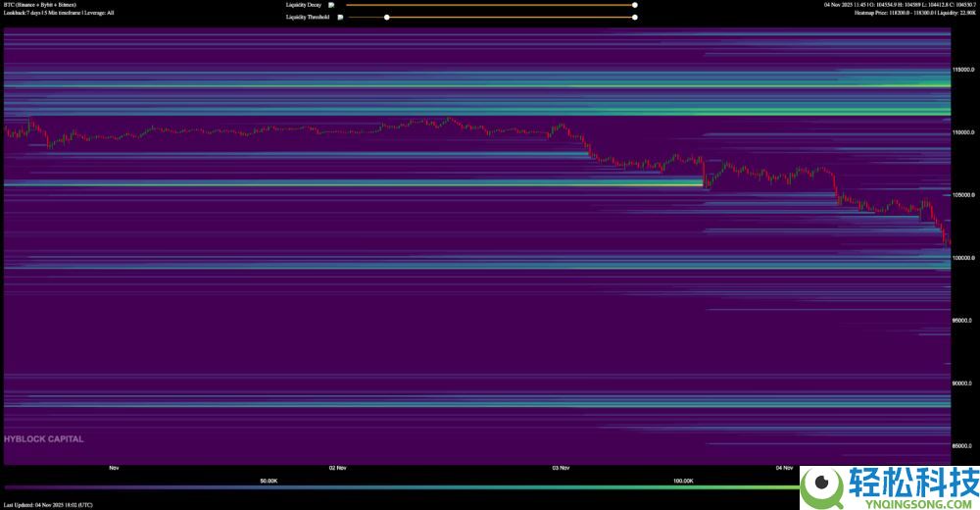This screenshot has width=980, height=510.
Task: Click the 95000.0 price axis label
Action: coord(962,320)
